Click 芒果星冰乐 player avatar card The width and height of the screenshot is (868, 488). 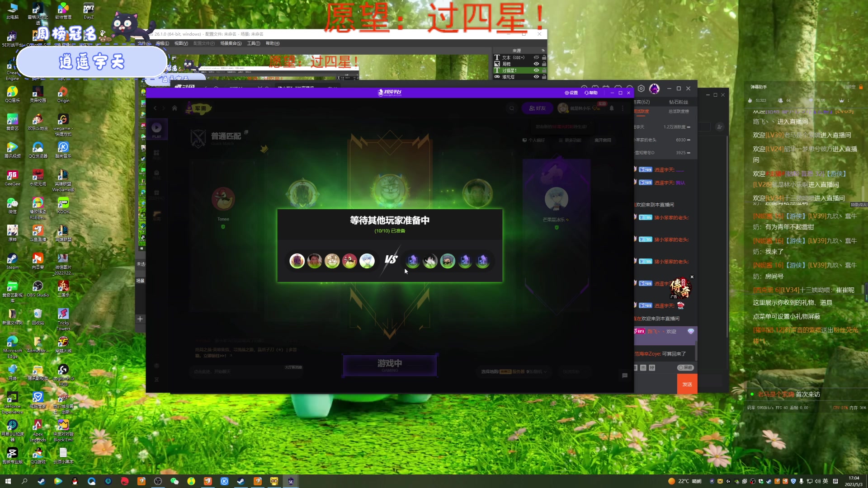[557, 199]
